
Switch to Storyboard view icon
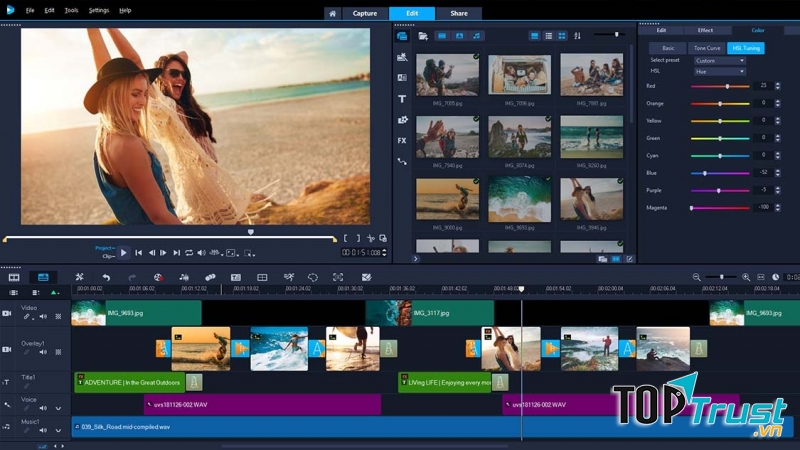click(x=14, y=277)
